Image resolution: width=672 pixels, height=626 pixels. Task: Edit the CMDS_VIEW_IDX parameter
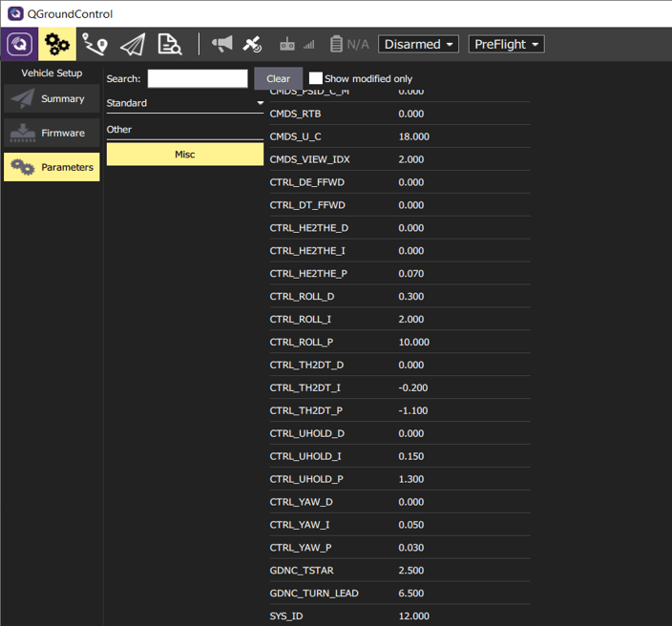click(400, 159)
